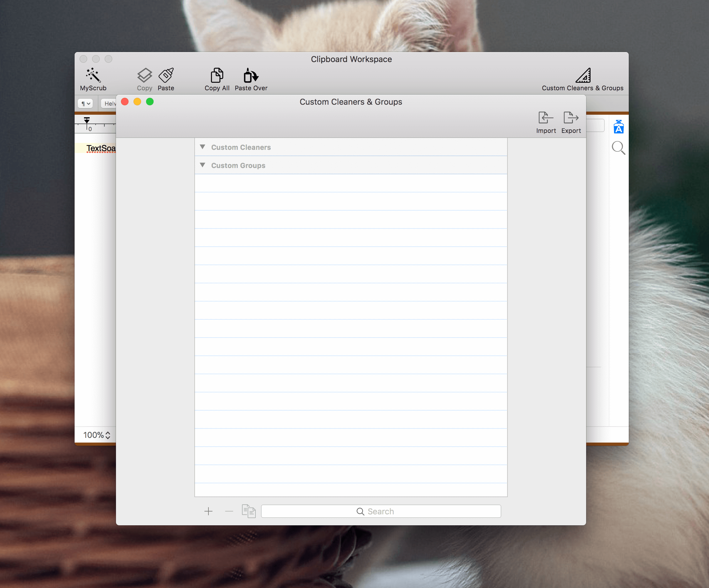Click the blue soap bottle cleaners icon
The image size is (709, 588).
pyautogui.click(x=618, y=127)
